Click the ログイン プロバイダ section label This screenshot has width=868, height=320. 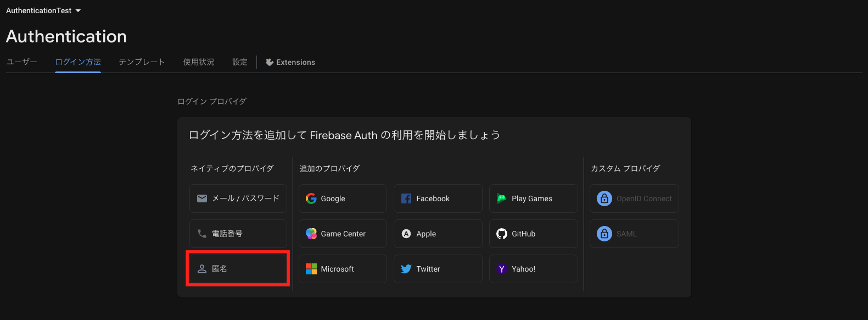[x=212, y=101]
